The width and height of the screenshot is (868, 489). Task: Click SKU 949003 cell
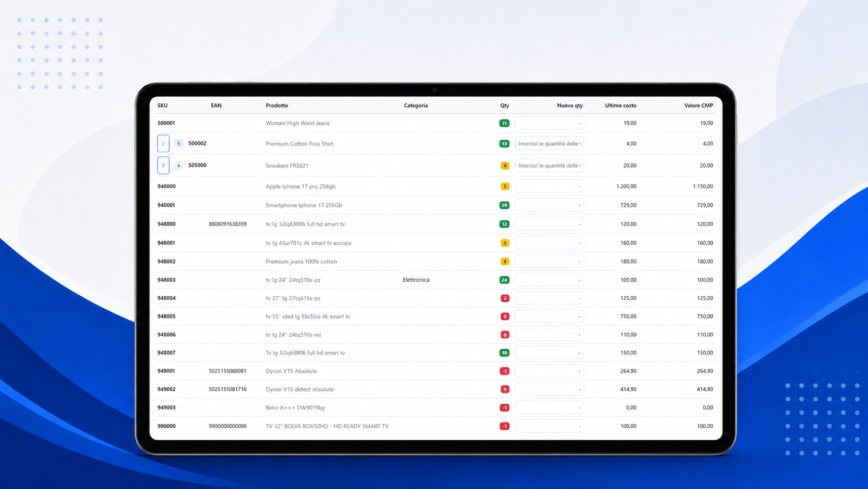[x=166, y=407]
